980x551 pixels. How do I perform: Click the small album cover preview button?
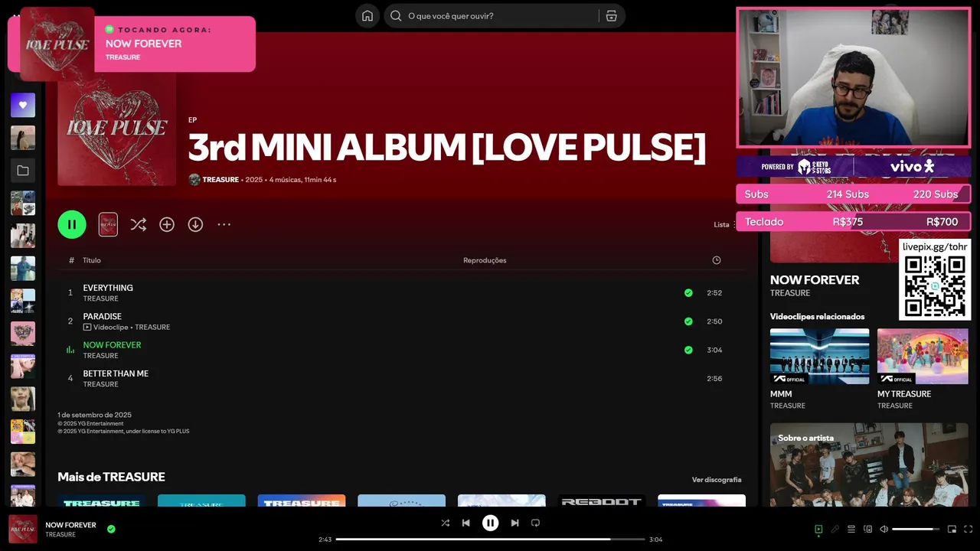(108, 224)
